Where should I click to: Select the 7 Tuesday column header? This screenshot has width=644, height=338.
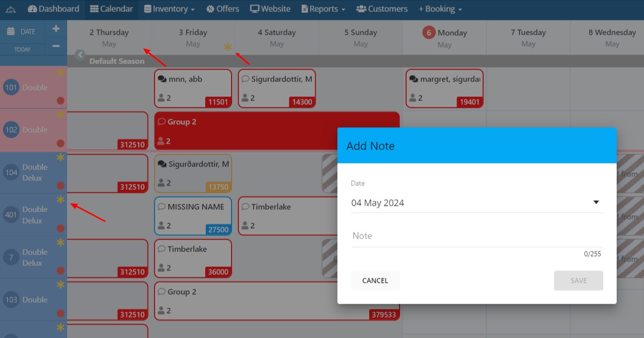tap(528, 38)
